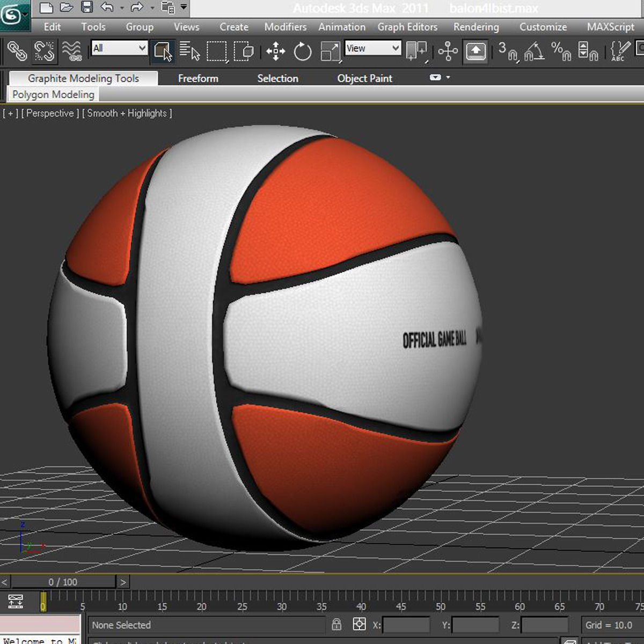Activate Select and Scale tool
Viewport: 644px width, 644px height.
(331, 52)
